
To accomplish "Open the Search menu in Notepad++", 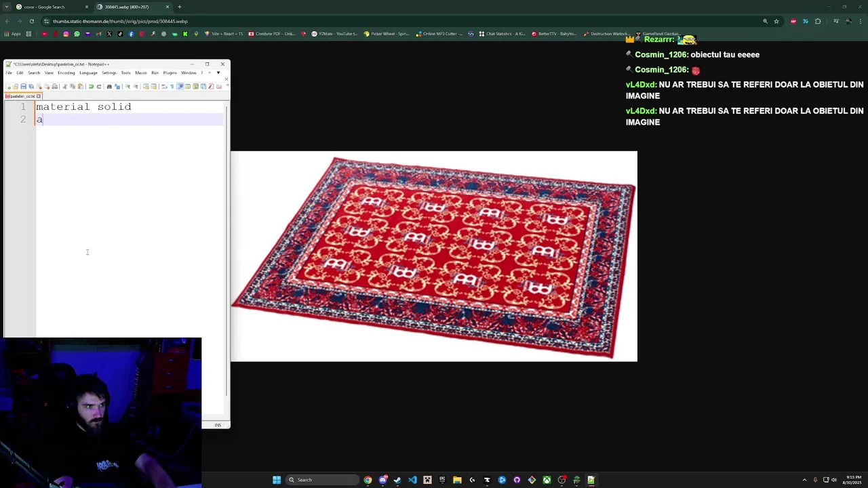I will click(x=34, y=73).
